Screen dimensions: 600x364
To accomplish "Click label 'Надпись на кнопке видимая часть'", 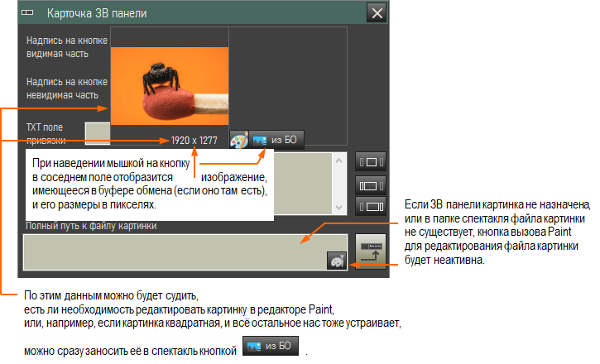I will point(67,47).
